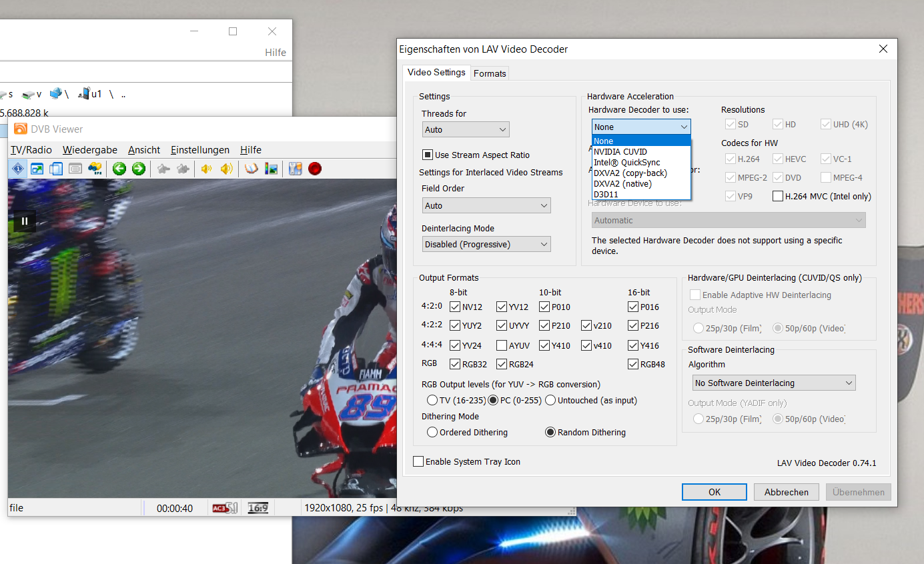This screenshot has width=924, height=564.
Task: Click the green back arrow icon
Action: [x=119, y=169]
